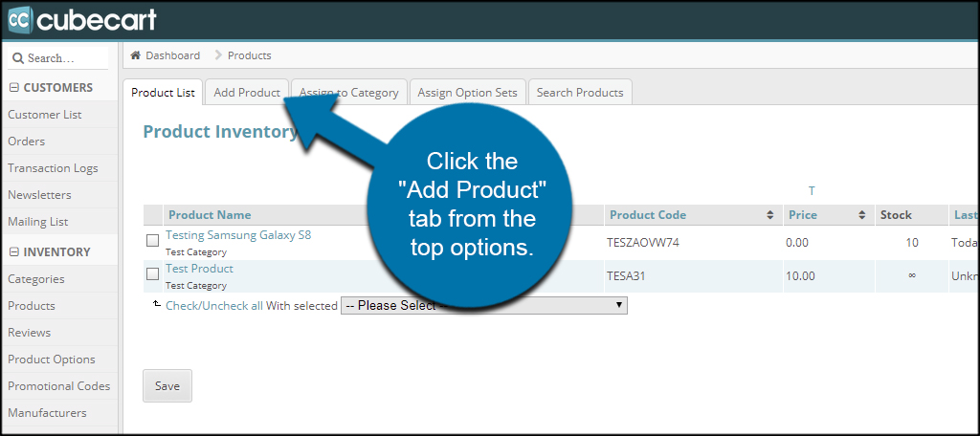Click in the sidebar Search field
The height and width of the screenshot is (436, 980).
57,58
